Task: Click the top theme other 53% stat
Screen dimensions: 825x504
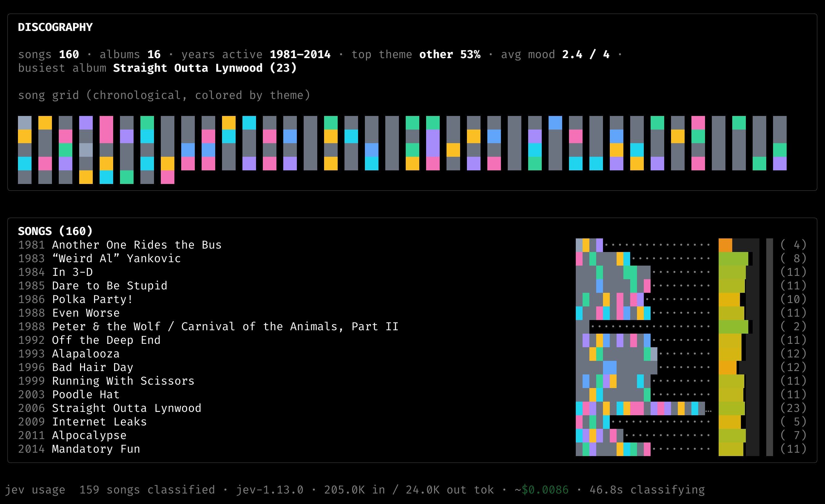Action: coord(416,54)
